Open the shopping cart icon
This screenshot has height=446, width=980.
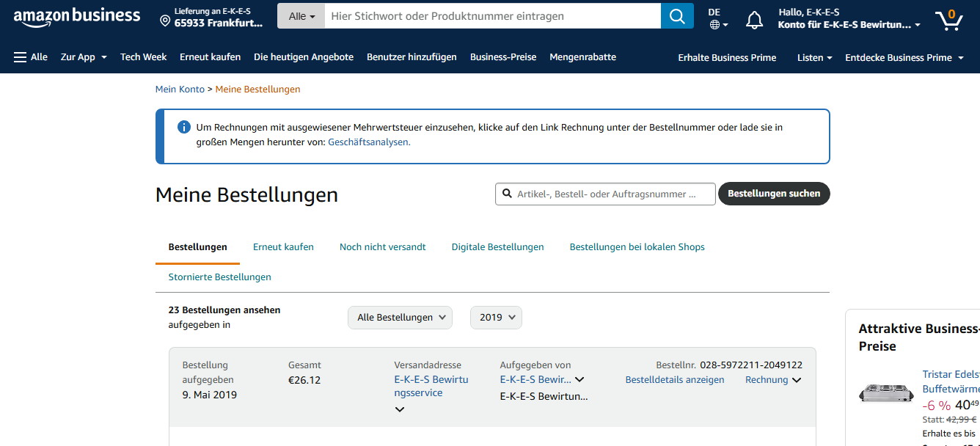pos(948,19)
